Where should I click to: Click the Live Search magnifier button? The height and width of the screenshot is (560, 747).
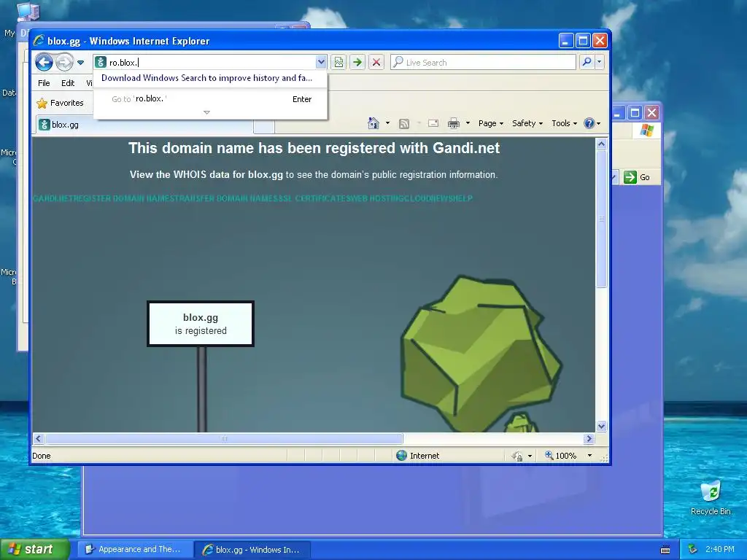[x=587, y=62]
